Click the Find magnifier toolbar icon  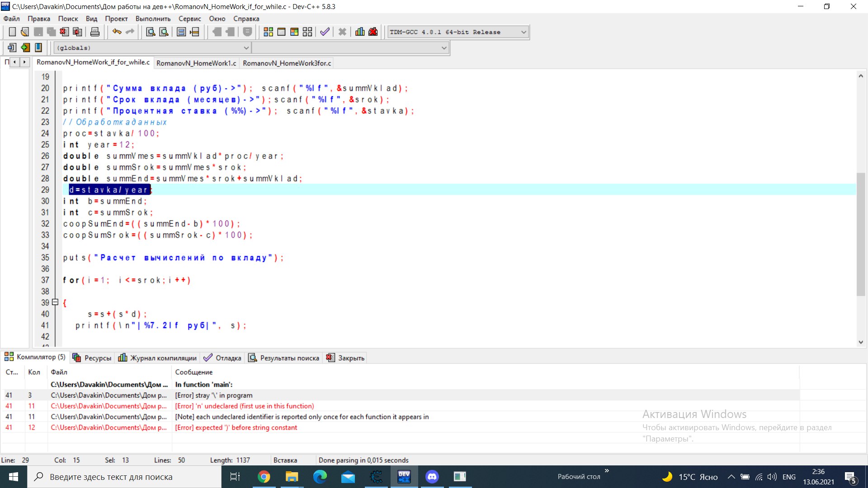click(151, 32)
